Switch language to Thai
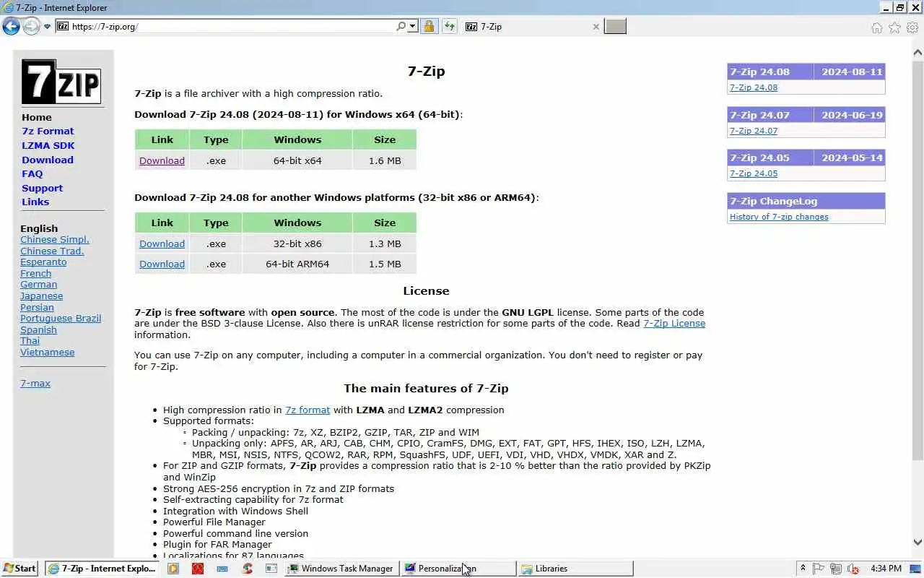Image resolution: width=924 pixels, height=578 pixels. coord(30,341)
